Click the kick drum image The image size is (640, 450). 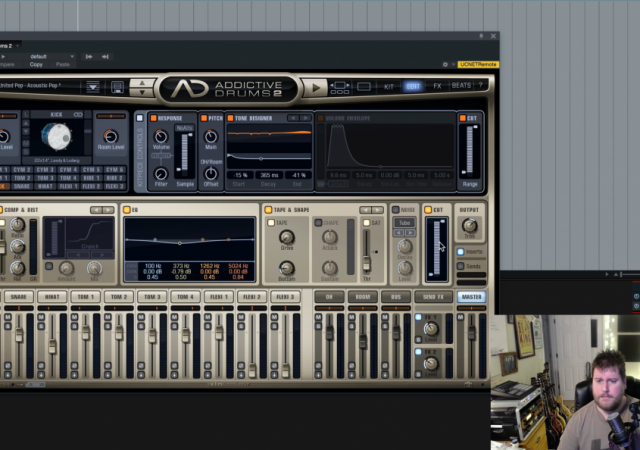click(56, 137)
